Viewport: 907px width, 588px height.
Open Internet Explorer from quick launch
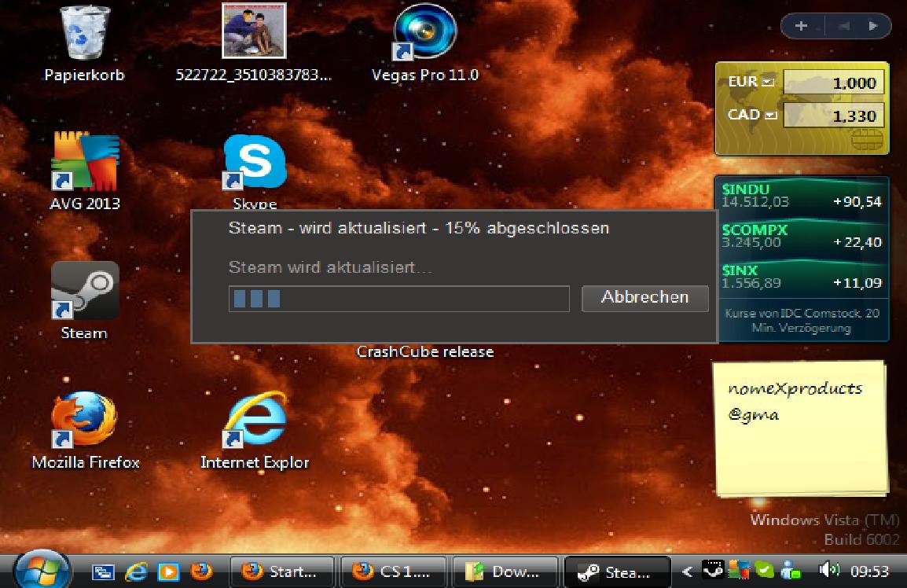137,572
